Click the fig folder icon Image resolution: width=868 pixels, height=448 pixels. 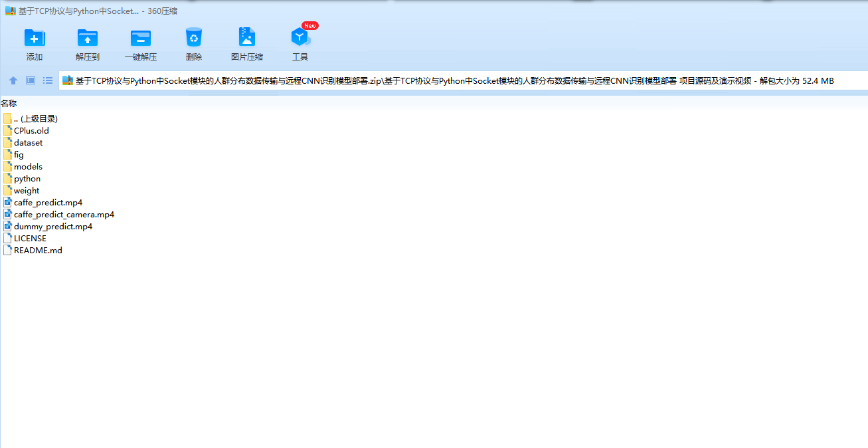(x=7, y=154)
